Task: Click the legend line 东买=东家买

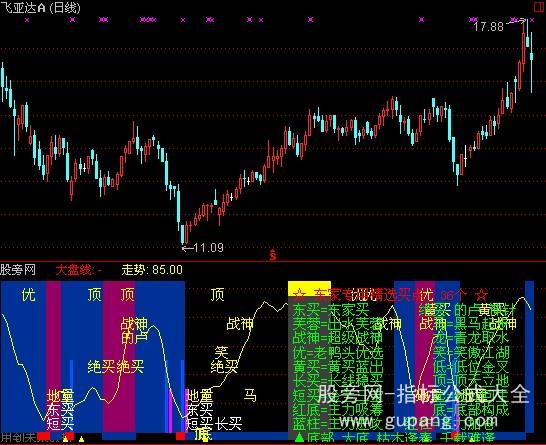Action: pyautogui.click(x=331, y=309)
